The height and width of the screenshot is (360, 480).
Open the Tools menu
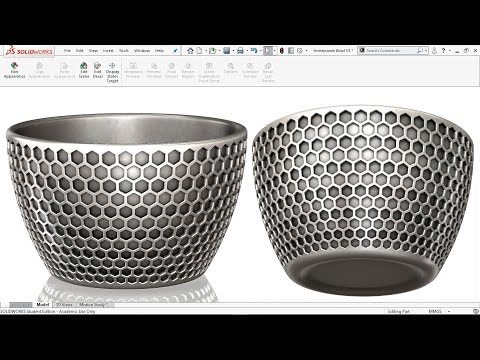pos(124,51)
